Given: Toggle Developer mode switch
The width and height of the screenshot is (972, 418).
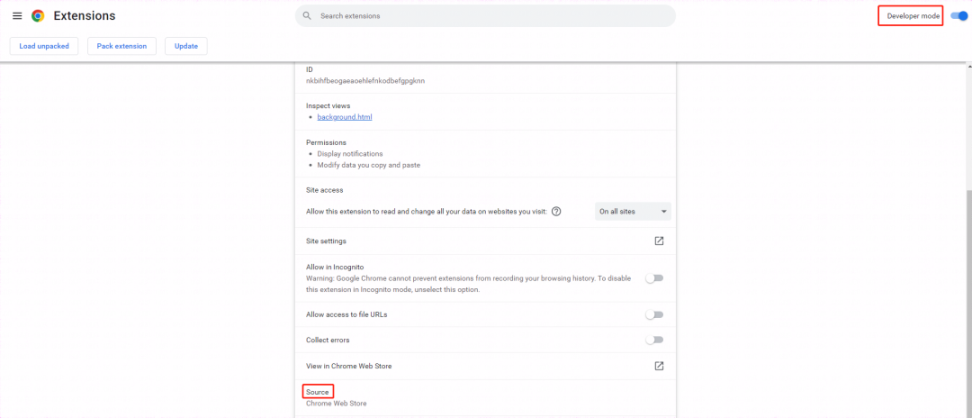Looking at the screenshot, I should coord(958,16).
